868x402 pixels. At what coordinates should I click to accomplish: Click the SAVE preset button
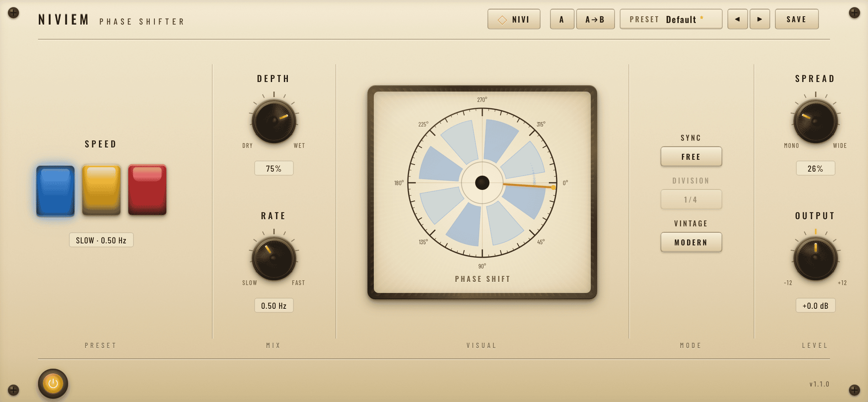click(796, 19)
